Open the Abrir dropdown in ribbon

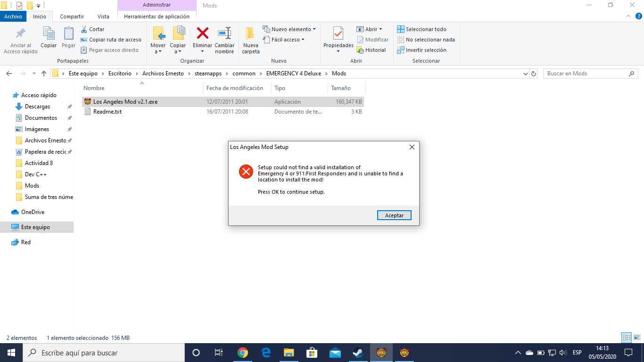[370, 29]
